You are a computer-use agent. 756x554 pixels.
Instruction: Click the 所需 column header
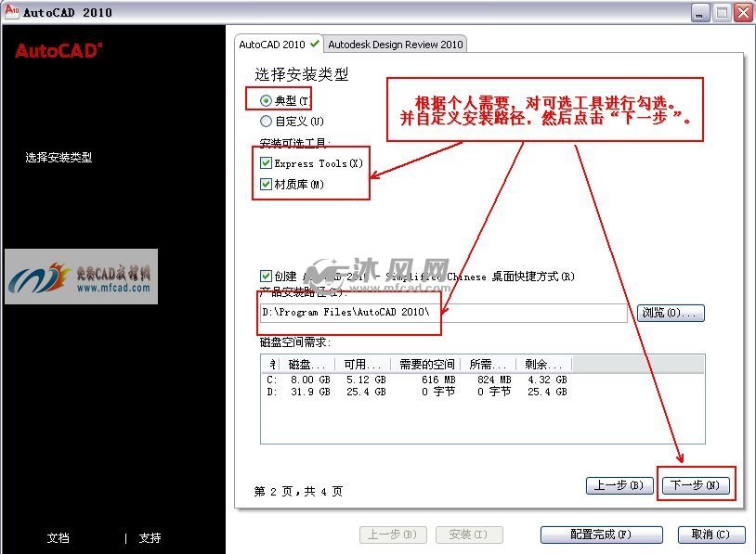click(489, 364)
